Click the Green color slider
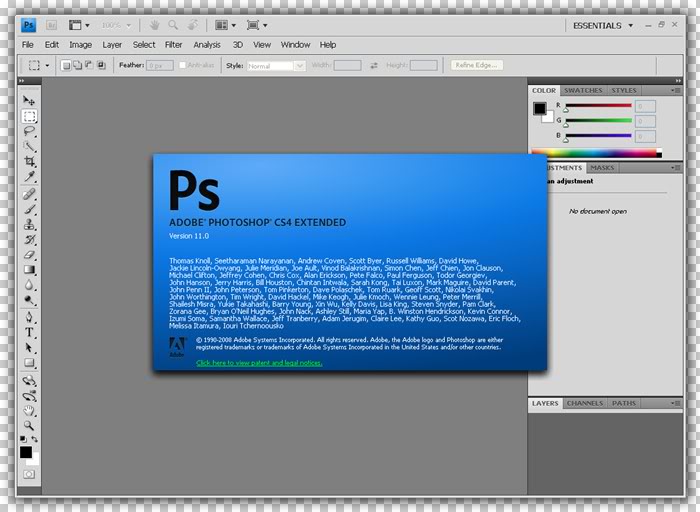 pos(599,121)
